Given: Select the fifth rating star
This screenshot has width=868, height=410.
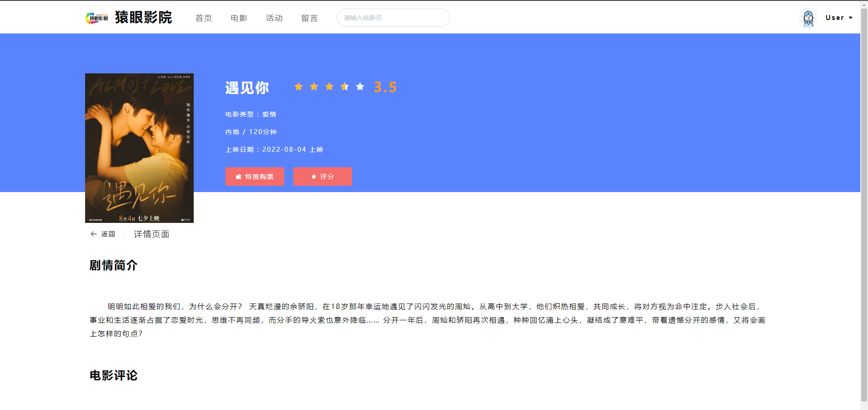Looking at the screenshot, I should [x=360, y=87].
